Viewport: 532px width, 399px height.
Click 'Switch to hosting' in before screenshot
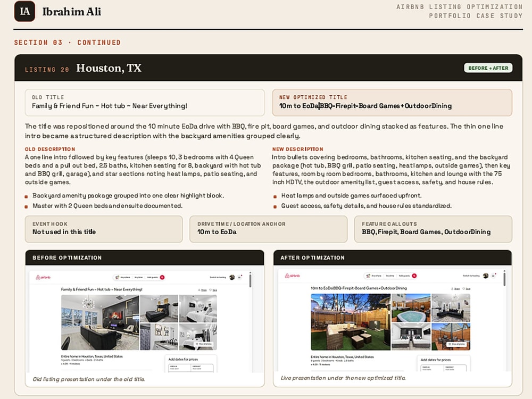(218, 277)
